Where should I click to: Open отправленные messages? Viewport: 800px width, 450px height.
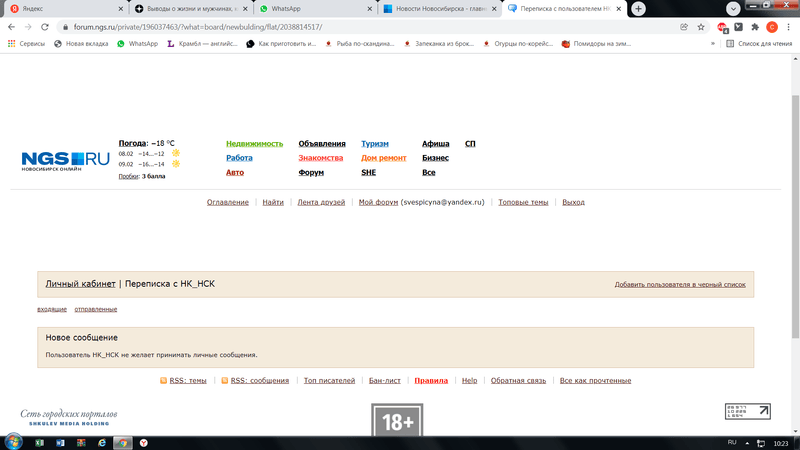pyautogui.click(x=96, y=309)
